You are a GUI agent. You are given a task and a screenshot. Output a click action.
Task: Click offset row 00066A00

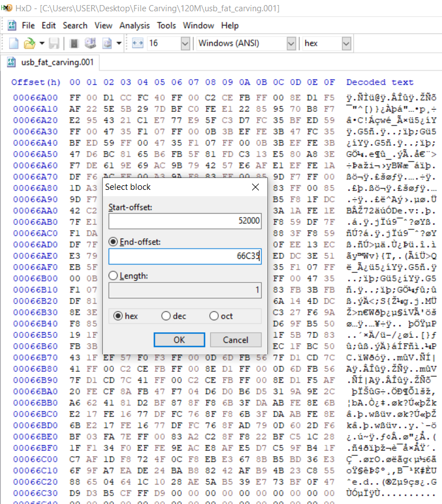(36, 97)
